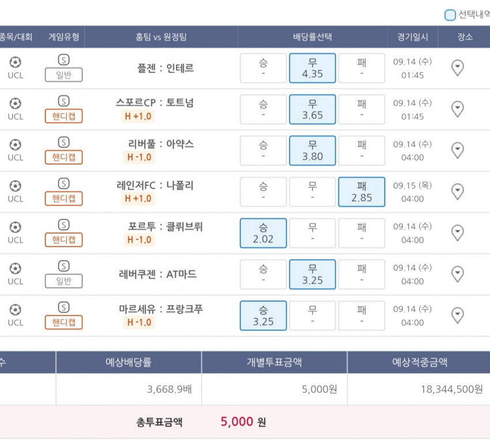The height and width of the screenshot is (448, 490).
Task: Toggle 승 2.02 pick for 포르투 match
Action: pos(263,233)
